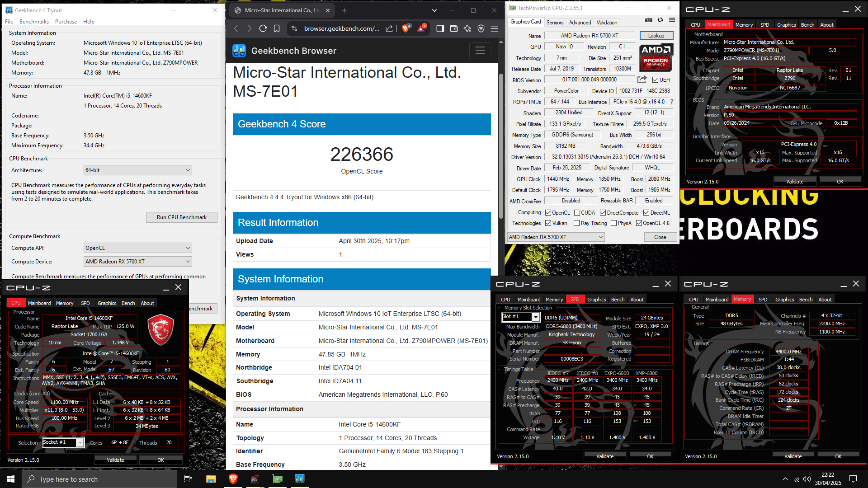Toggle the UEFI checkbox in GPU-Z
868x488 pixels.
(x=655, y=80)
